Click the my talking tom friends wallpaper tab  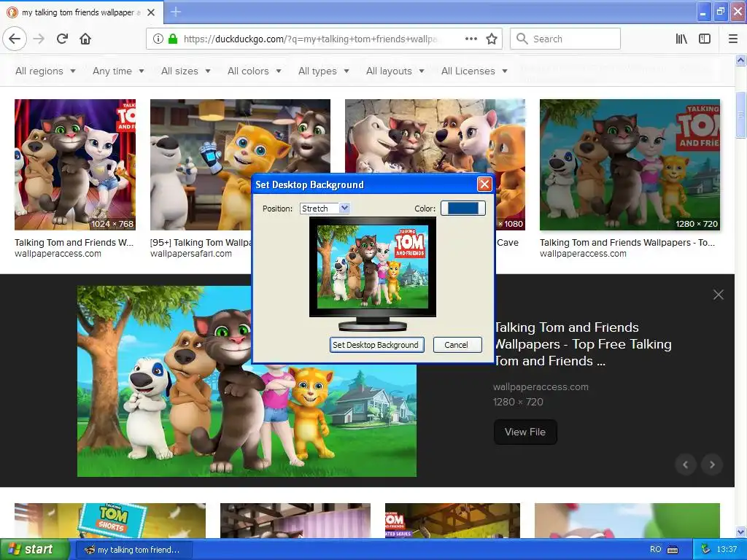(x=82, y=12)
